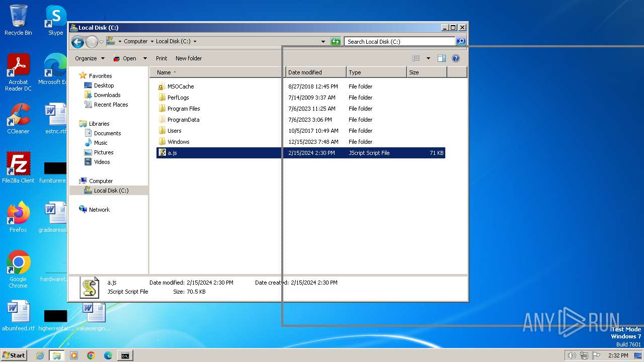Open the Music library
644x362 pixels.
[101, 143]
